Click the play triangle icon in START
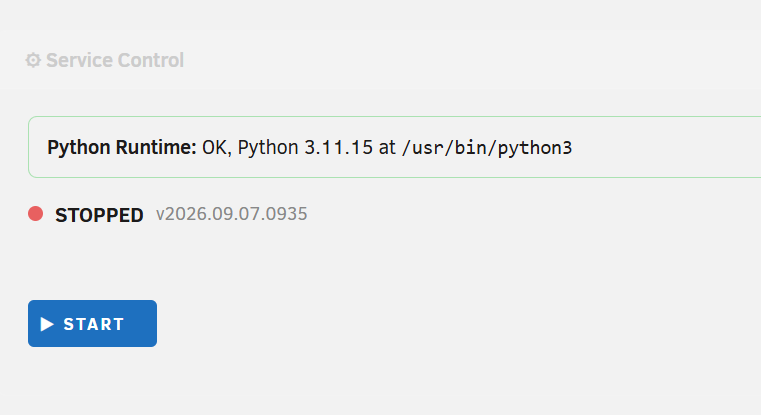This screenshot has width=761, height=415. (47, 324)
